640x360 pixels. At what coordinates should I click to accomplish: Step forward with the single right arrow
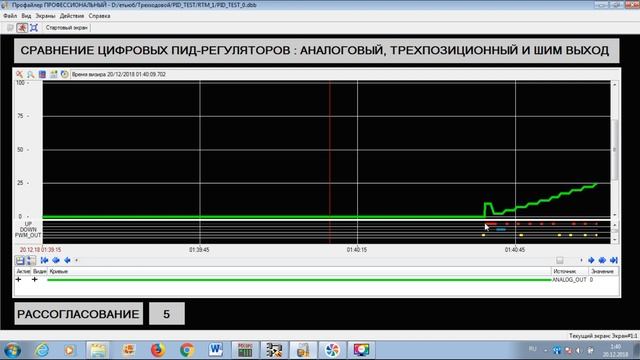point(591,260)
